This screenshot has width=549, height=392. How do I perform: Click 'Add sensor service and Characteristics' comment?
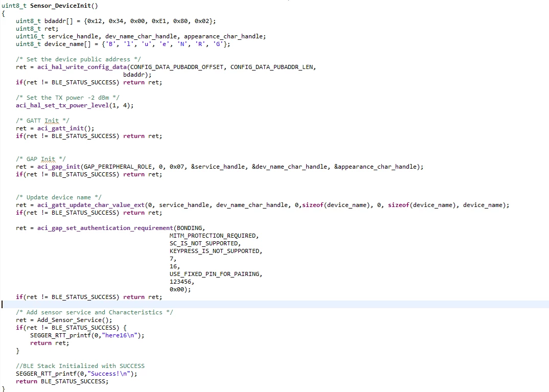pos(95,312)
